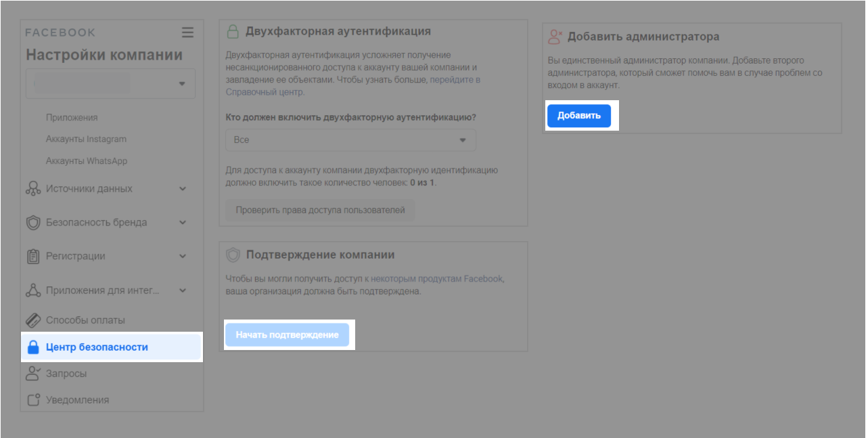Click the Приложения для интеграции icon

click(33, 290)
